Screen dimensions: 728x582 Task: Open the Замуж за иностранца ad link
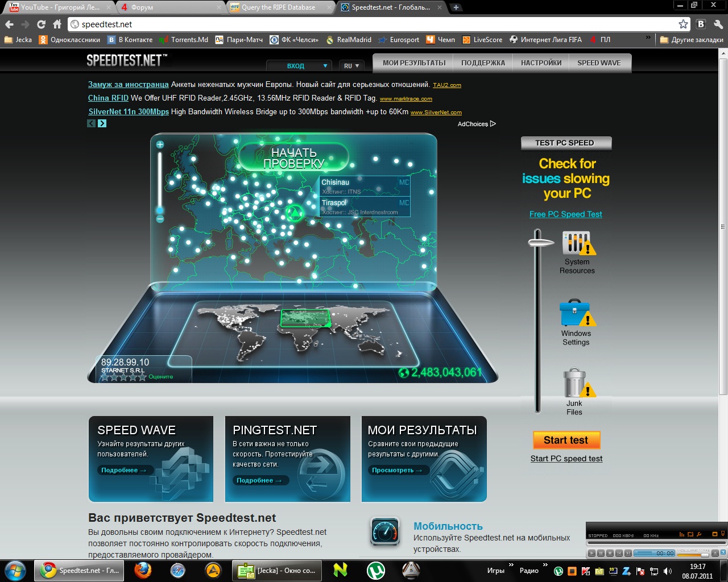(129, 84)
